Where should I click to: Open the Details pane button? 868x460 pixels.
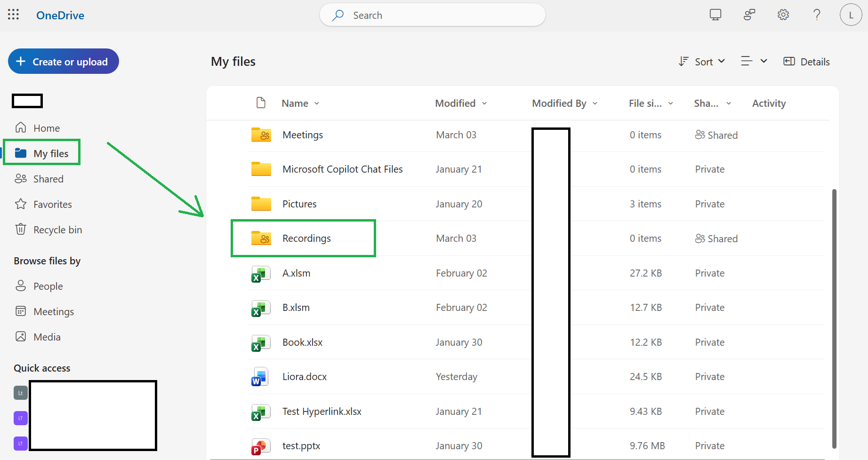[806, 62]
